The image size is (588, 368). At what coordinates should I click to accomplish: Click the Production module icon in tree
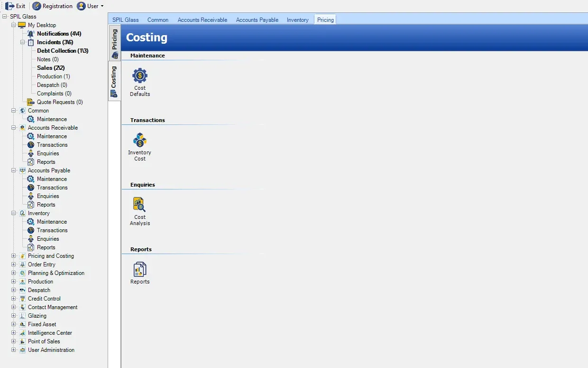22,282
